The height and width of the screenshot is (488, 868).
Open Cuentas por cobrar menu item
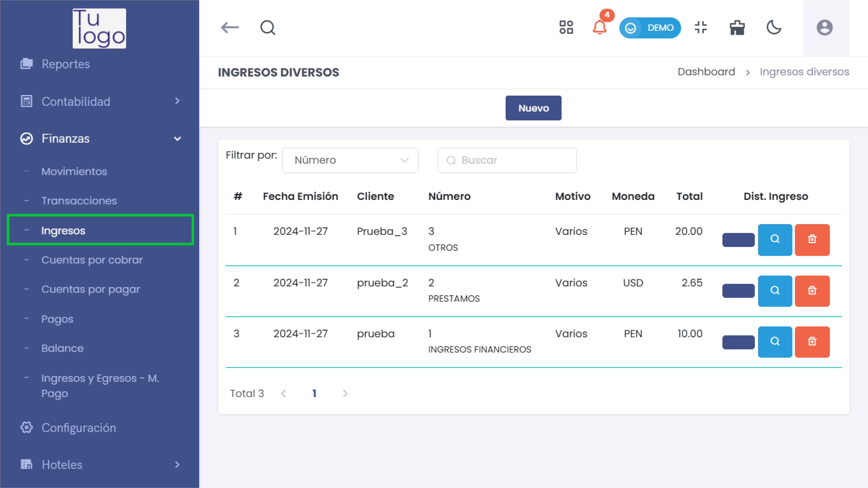[x=92, y=260]
